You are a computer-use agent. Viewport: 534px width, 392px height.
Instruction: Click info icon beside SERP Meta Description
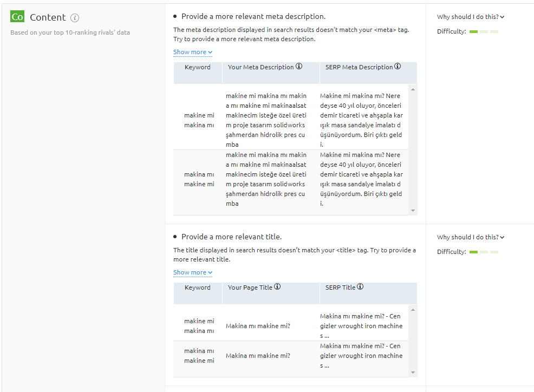click(x=398, y=67)
